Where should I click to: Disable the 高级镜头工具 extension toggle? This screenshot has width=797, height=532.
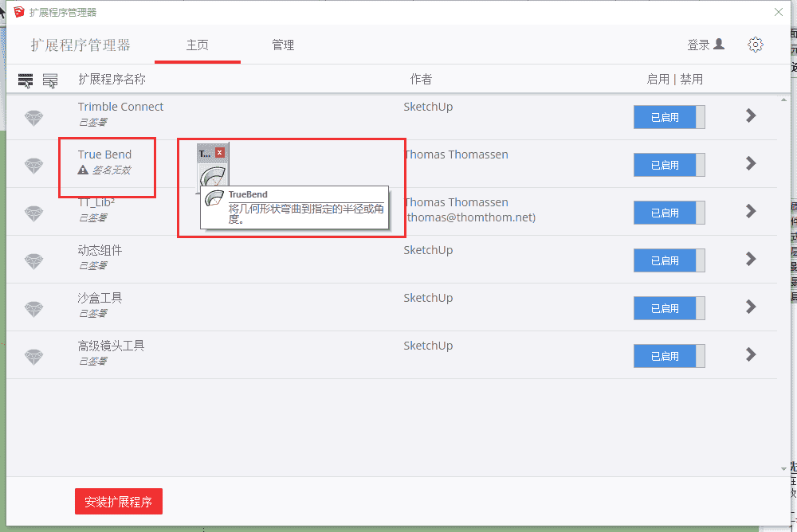pos(669,356)
